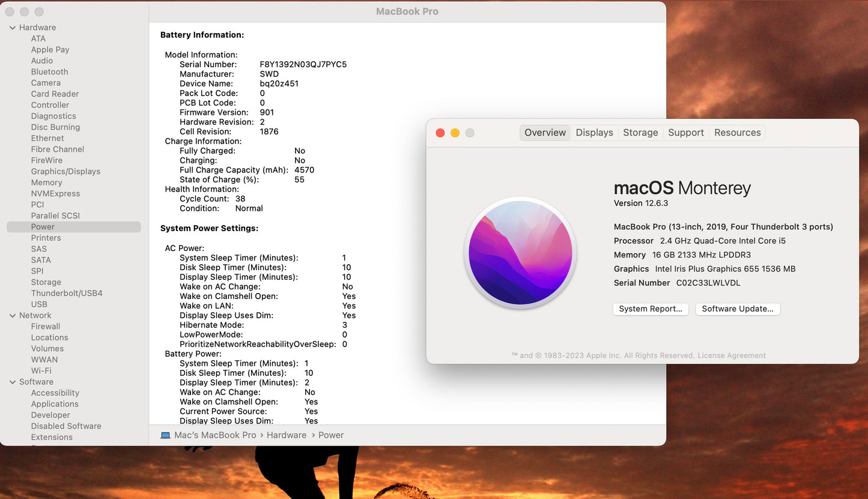868x499 pixels.
Task: Select Bluetooth in the sidebar
Action: click(49, 72)
